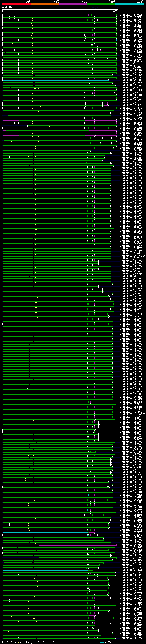Open hit UniRef100_O64380

131,135
